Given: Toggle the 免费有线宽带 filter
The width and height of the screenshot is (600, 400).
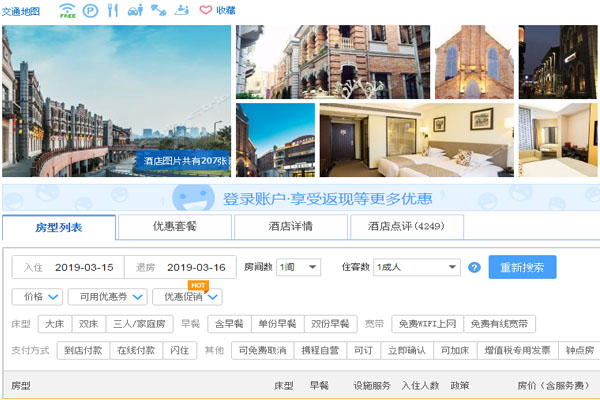Looking at the screenshot, I should 499,324.
